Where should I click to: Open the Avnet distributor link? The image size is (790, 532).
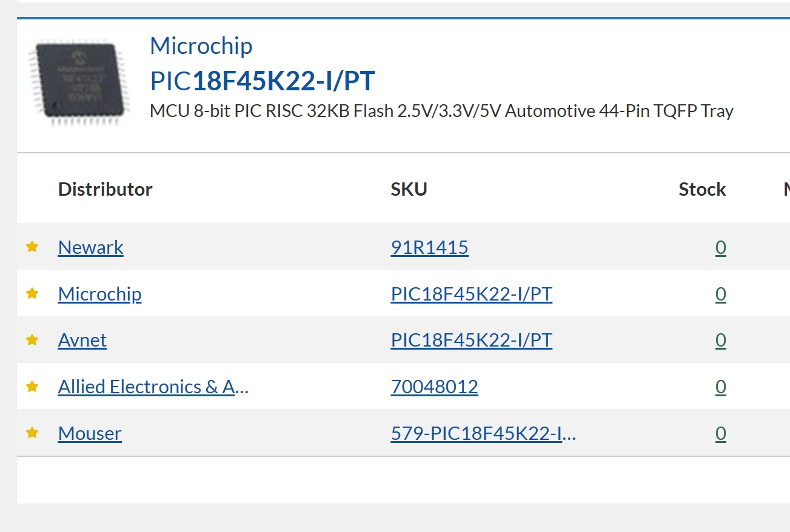(82, 340)
